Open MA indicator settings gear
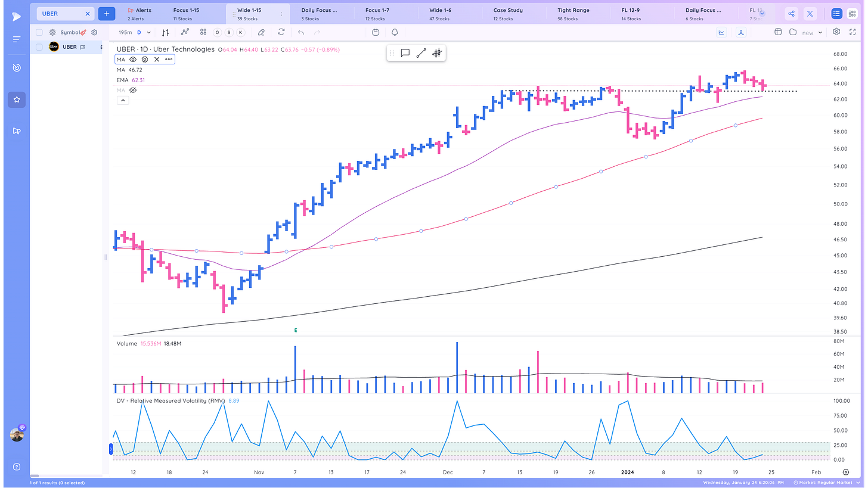Screen dimensions: 868x488 [144, 60]
